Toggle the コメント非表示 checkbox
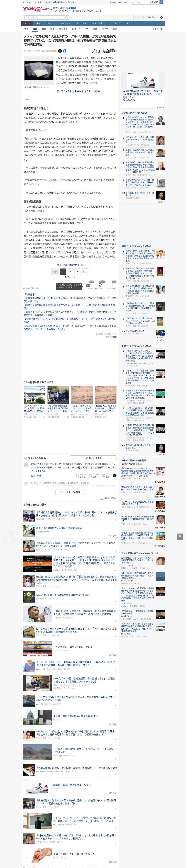Image resolution: width=186 pixels, height=868 pixels. coord(102,498)
